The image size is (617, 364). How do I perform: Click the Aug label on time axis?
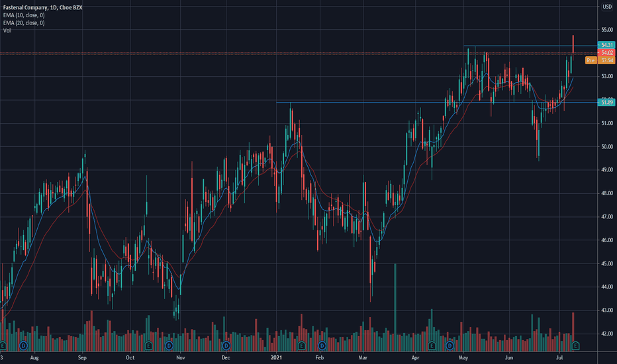[34, 357]
